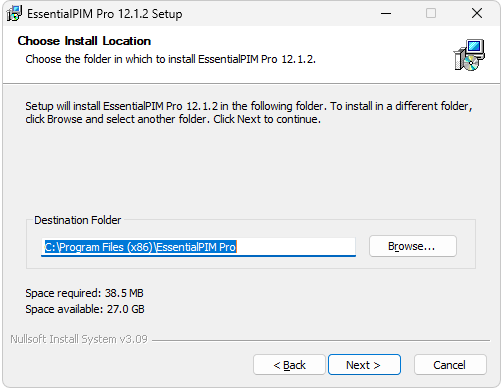The height and width of the screenshot is (390, 503).
Task: Click the EssentialPIM Pro 12.1.2 Setup title text
Action: click(105, 14)
